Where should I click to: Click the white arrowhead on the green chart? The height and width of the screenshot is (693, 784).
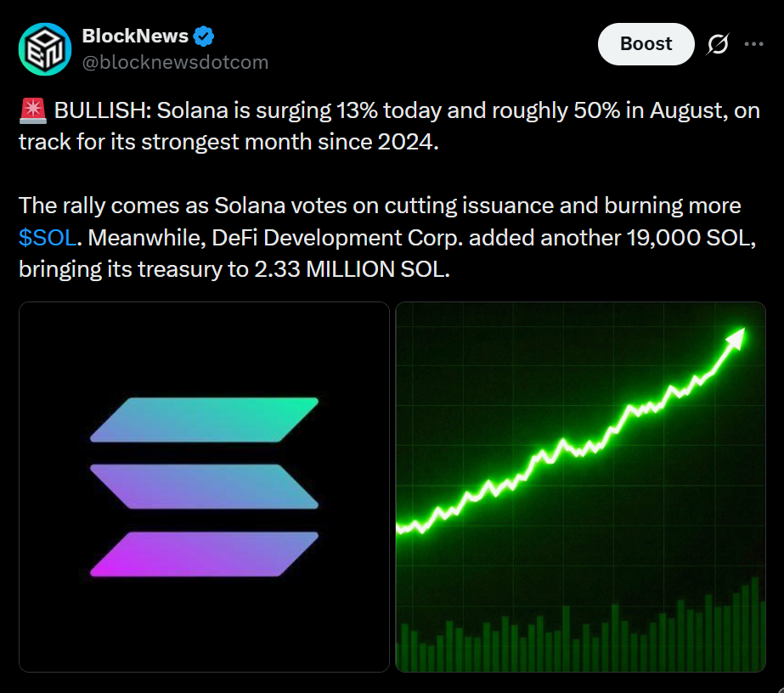coord(736,339)
